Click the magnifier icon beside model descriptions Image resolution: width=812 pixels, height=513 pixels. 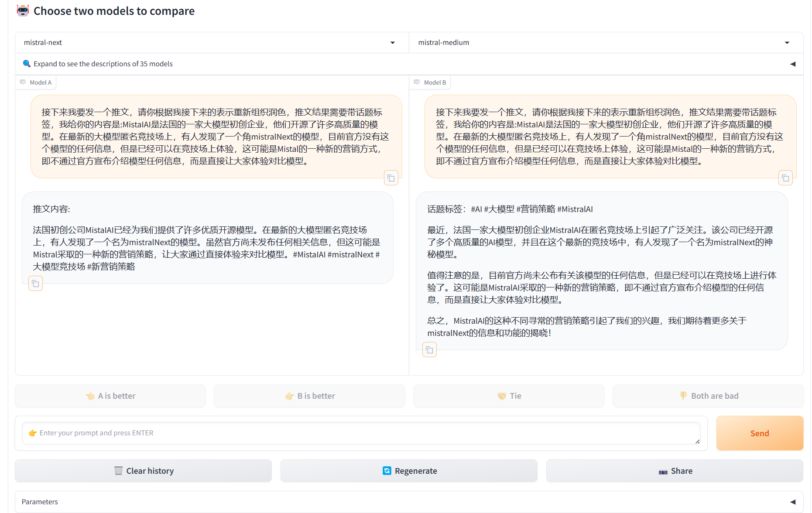(x=27, y=64)
